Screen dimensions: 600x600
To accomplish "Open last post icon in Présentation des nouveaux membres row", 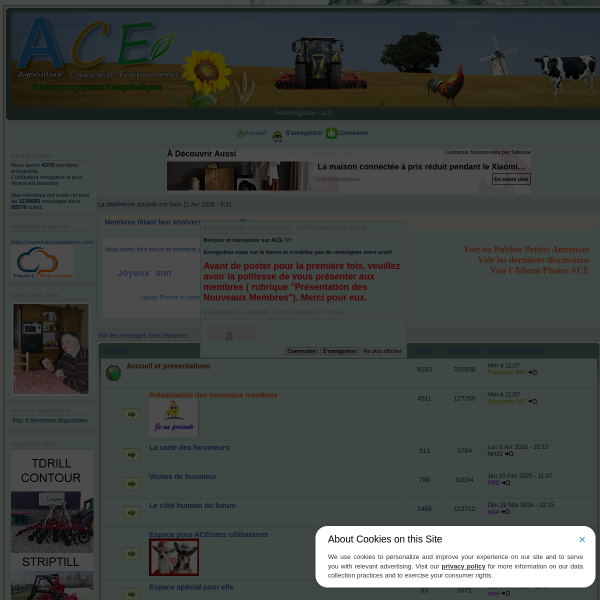I will point(533,402).
